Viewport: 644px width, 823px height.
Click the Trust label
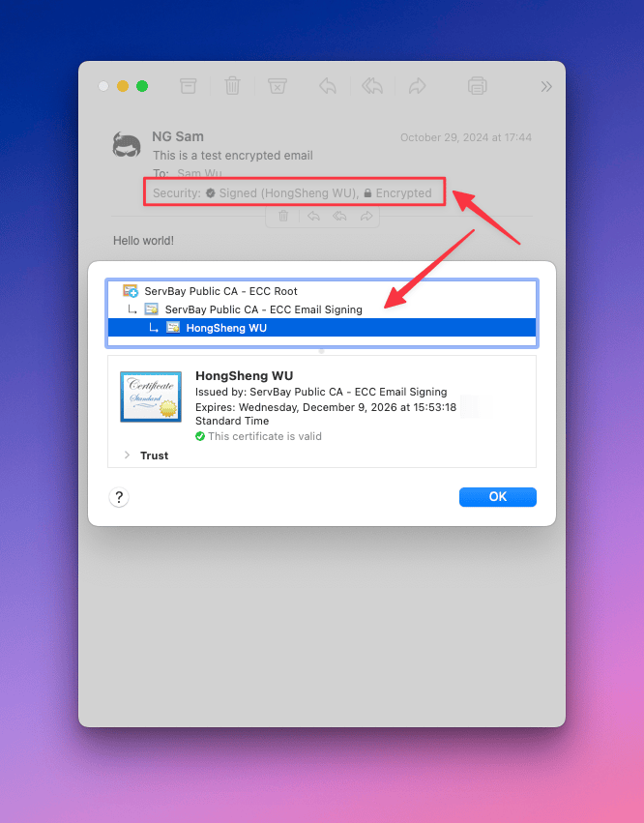(155, 456)
